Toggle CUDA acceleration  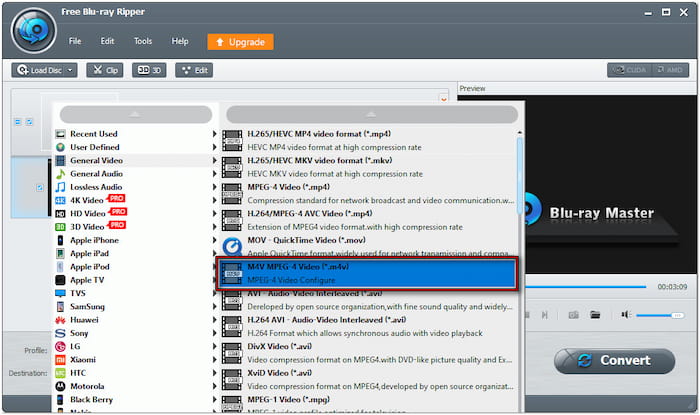pos(629,70)
